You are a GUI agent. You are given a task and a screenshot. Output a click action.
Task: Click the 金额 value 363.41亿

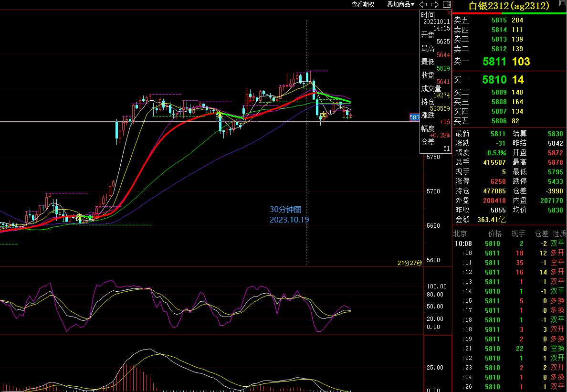pos(492,220)
